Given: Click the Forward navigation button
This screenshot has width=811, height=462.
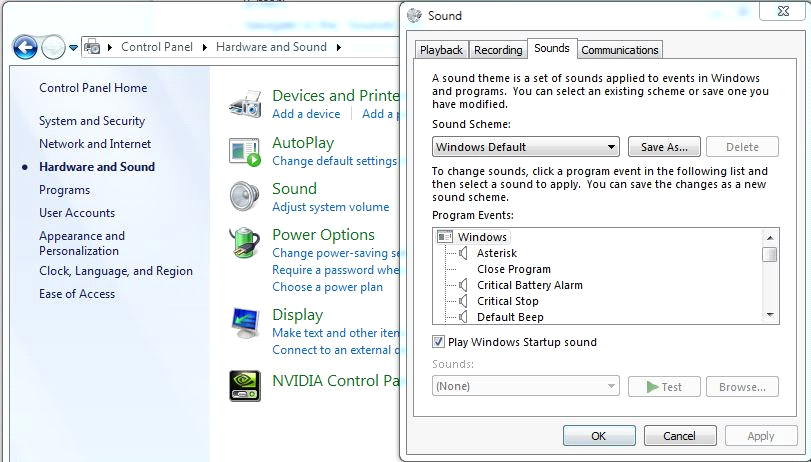Looking at the screenshot, I should [53, 48].
